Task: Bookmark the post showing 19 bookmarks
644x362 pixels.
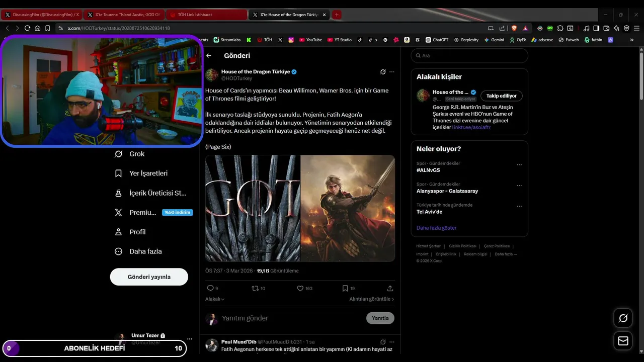Action: click(345, 288)
